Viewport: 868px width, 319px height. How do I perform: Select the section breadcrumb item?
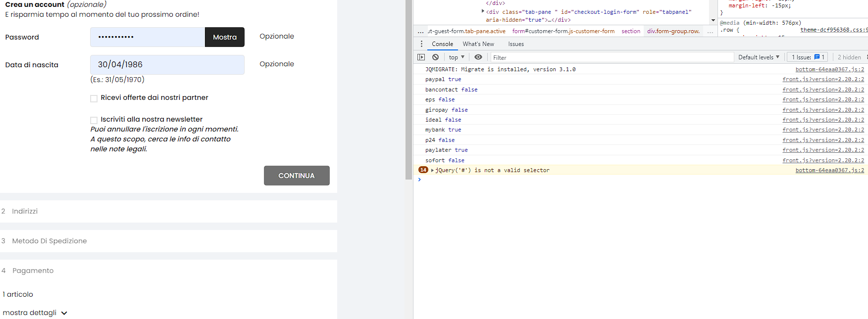click(631, 31)
